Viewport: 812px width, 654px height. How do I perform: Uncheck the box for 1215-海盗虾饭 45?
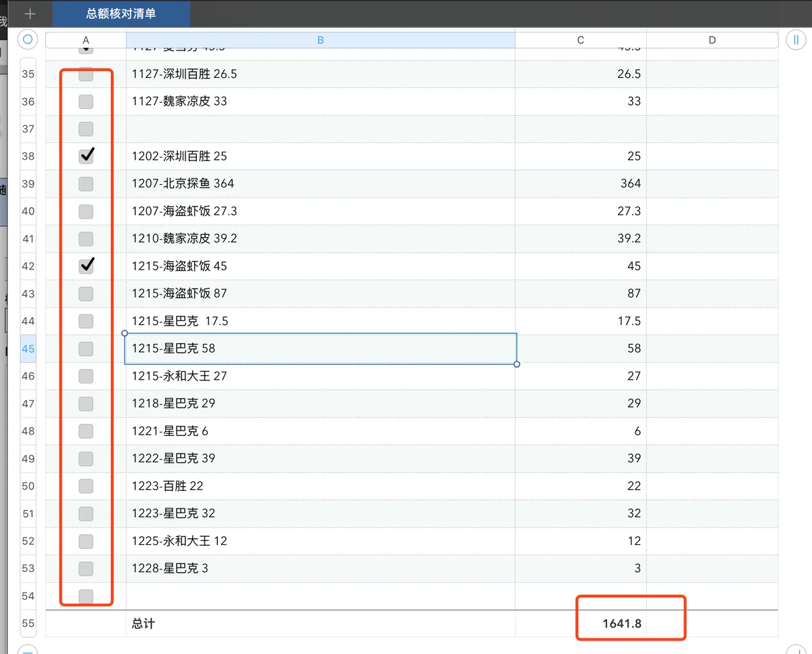tap(86, 266)
